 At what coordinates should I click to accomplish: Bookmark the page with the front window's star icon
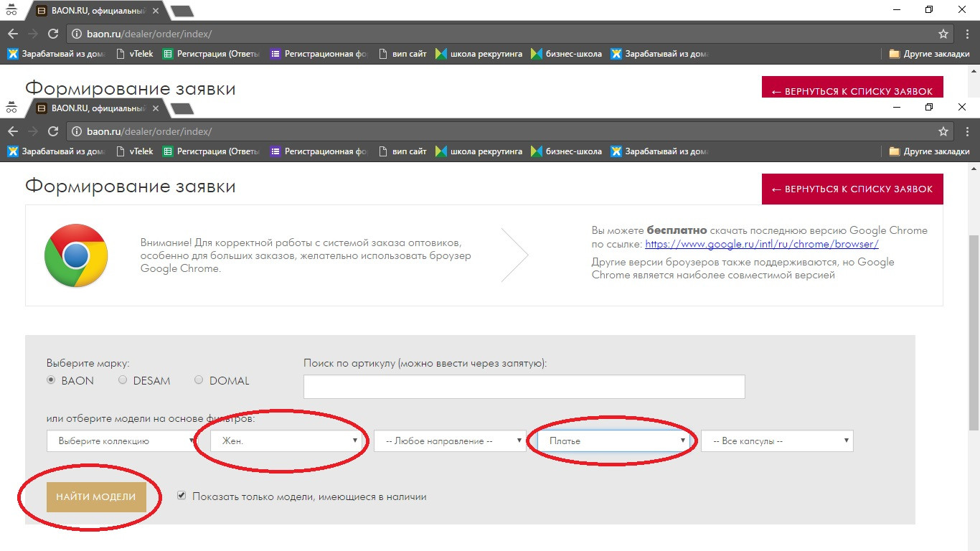(943, 131)
